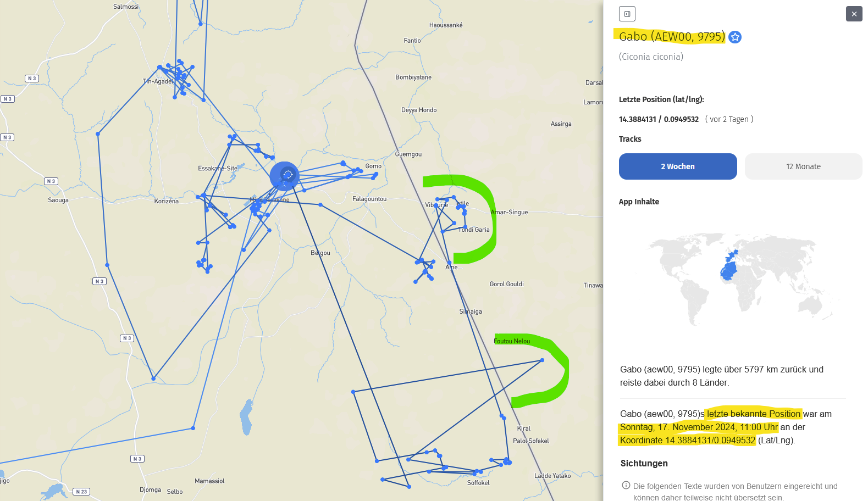Switch tracks to 12 Monate
Image resolution: width=868 pixels, height=501 pixels.
tap(803, 166)
